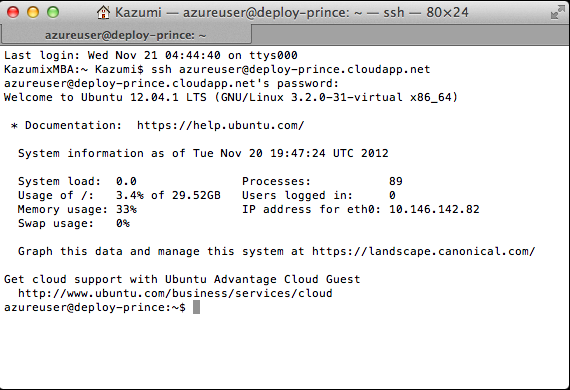Viewport: 570px width, 390px height.
Task: Select the azureuser@deploy-prince tab
Action: point(126,35)
